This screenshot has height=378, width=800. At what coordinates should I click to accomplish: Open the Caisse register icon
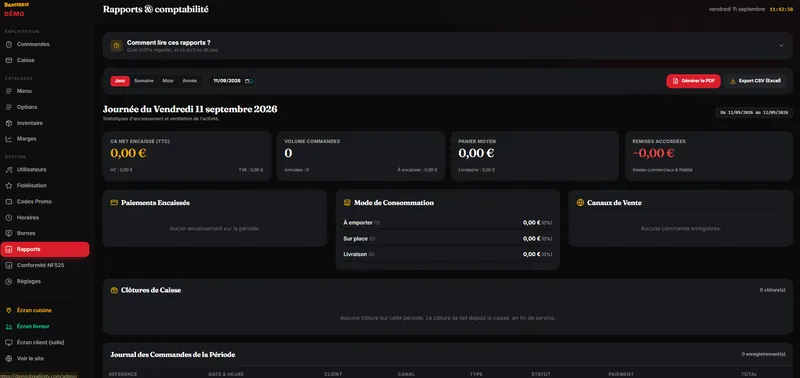point(9,60)
